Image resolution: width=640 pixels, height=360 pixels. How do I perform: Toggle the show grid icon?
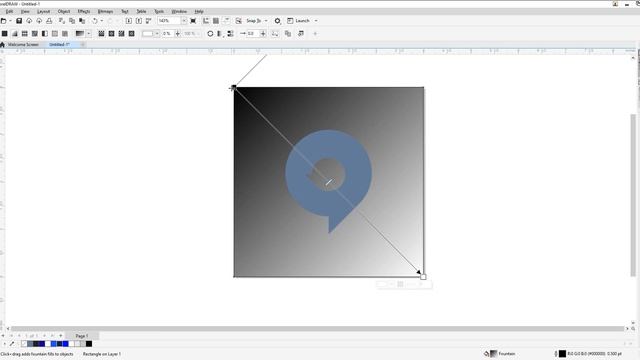216,20
